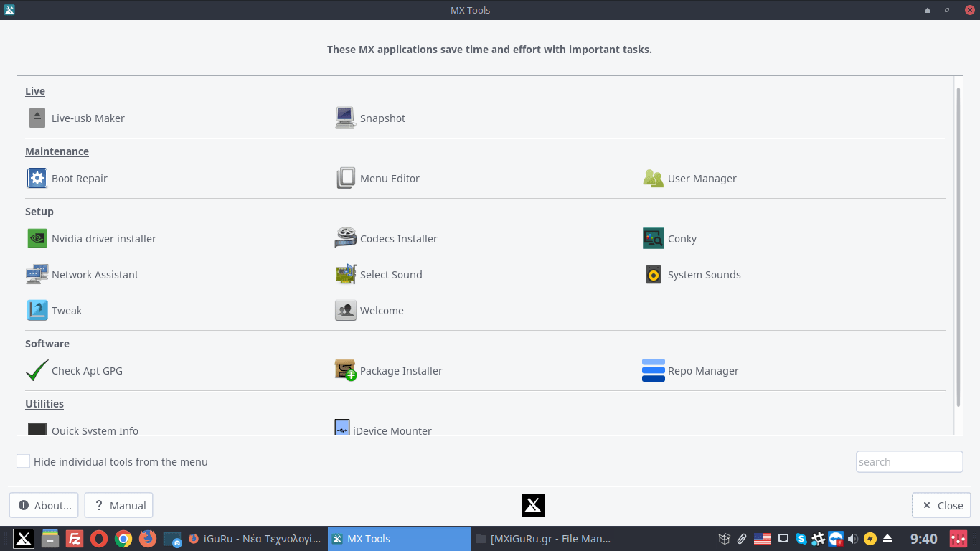Run Check Apt GPG
This screenshot has height=551, width=980.
click(x=74, y=371)
